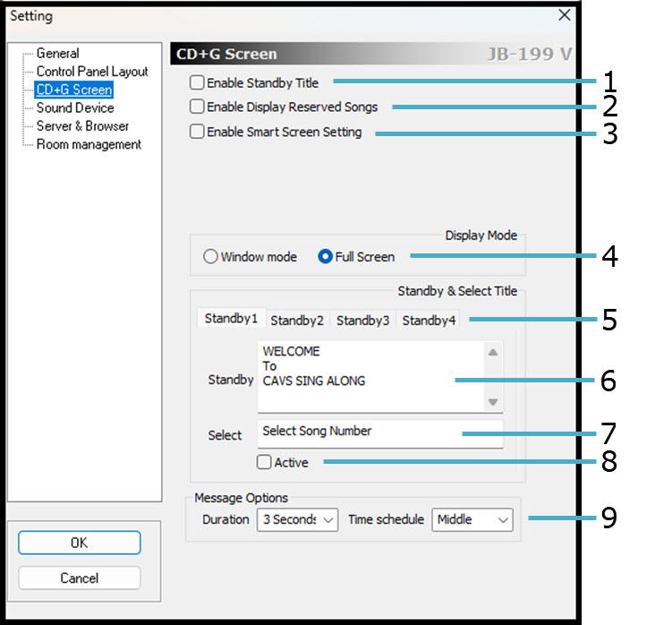This screenshot has height=625, width=672.
Task: Open Control Panel Layout settings
Action: click(92, 72)
